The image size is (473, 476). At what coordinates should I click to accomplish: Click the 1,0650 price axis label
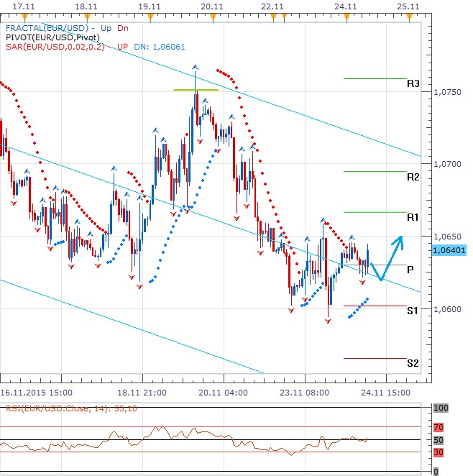tap(448, 237)
